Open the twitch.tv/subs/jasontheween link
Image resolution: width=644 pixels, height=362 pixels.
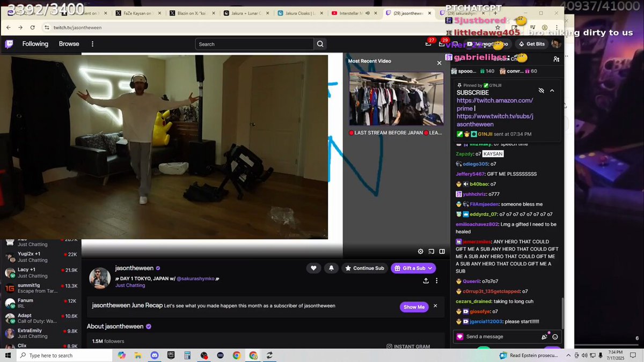point(495,120)
